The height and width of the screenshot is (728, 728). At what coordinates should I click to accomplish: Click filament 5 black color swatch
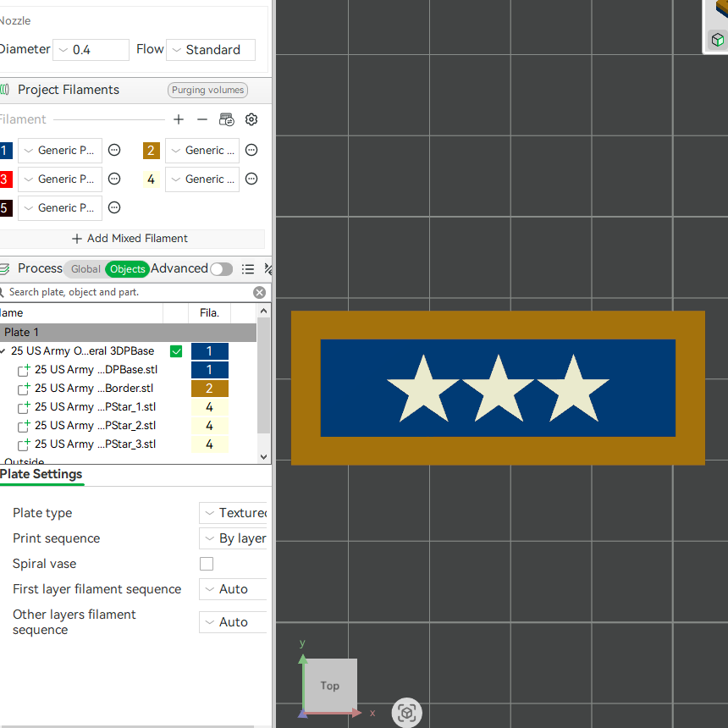[x=6, y=208]
